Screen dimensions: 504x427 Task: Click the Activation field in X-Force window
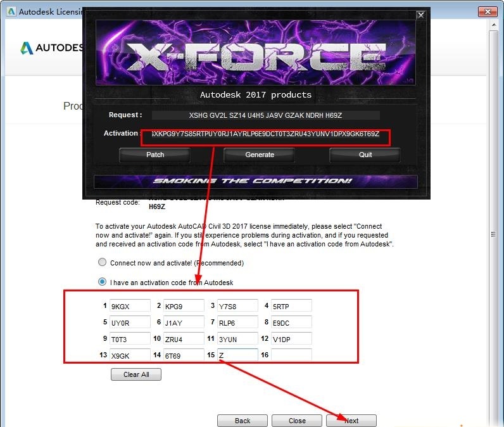[265, 134]
